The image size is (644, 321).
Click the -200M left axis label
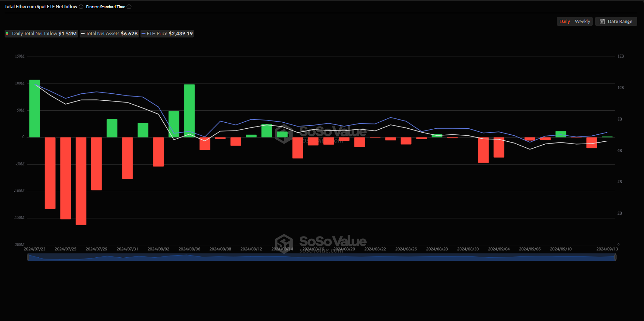pyautogui.click(x=19, y=245)
